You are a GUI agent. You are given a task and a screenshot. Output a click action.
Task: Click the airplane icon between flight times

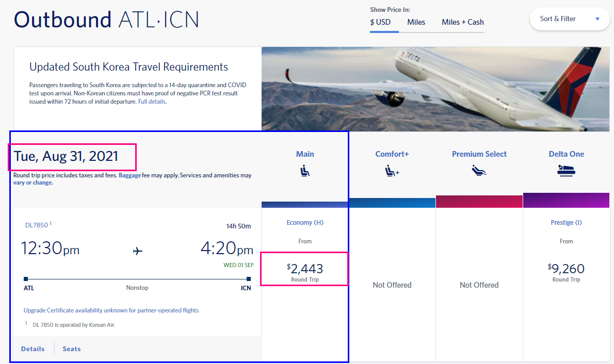click(138, 251)
